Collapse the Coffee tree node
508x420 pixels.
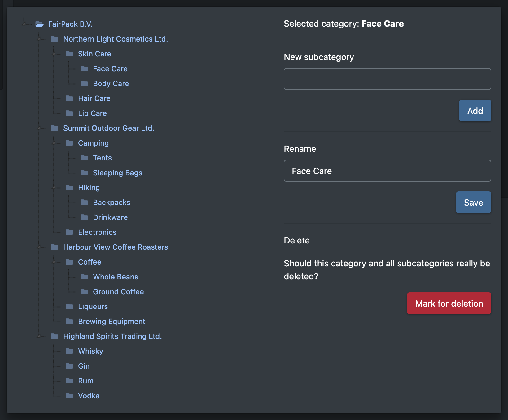point(54,262)
